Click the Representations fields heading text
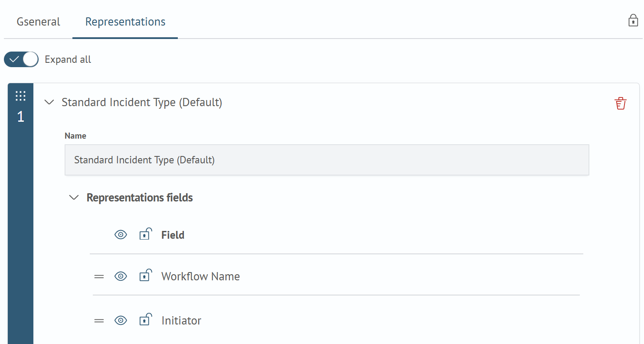 point(140,198)
